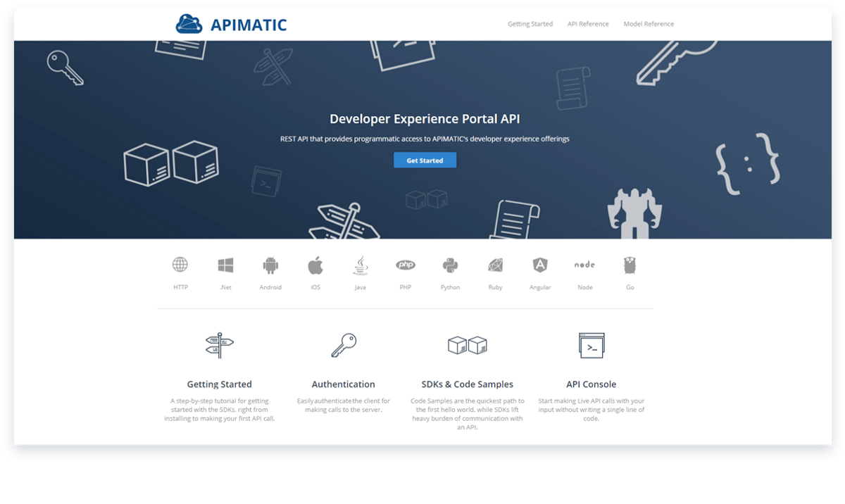Image resolution: width=845 pixels, height=504 pixels.
Task: Select the Android robot icon
Action: [x=270, y=265]
